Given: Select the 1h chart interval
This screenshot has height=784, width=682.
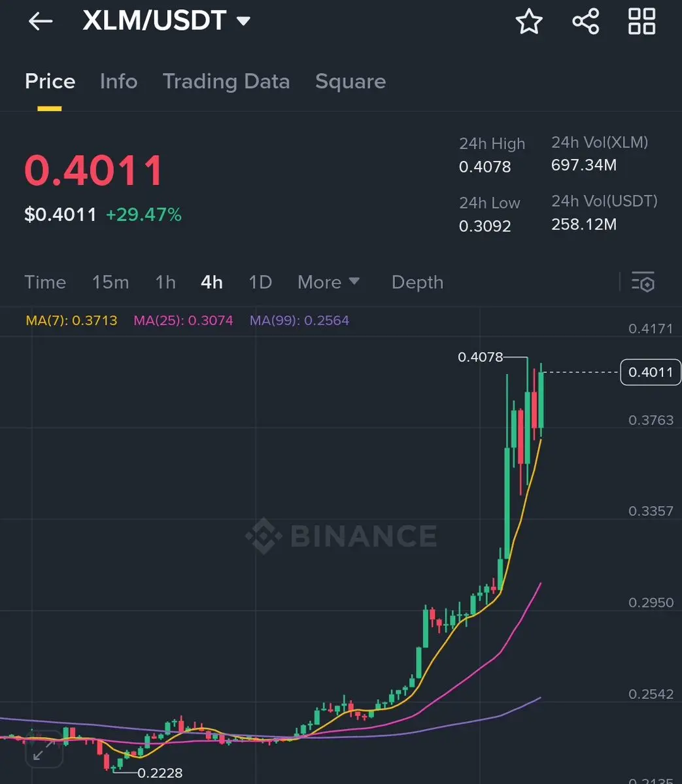Looking at the screenshot, I should point(165,282).
